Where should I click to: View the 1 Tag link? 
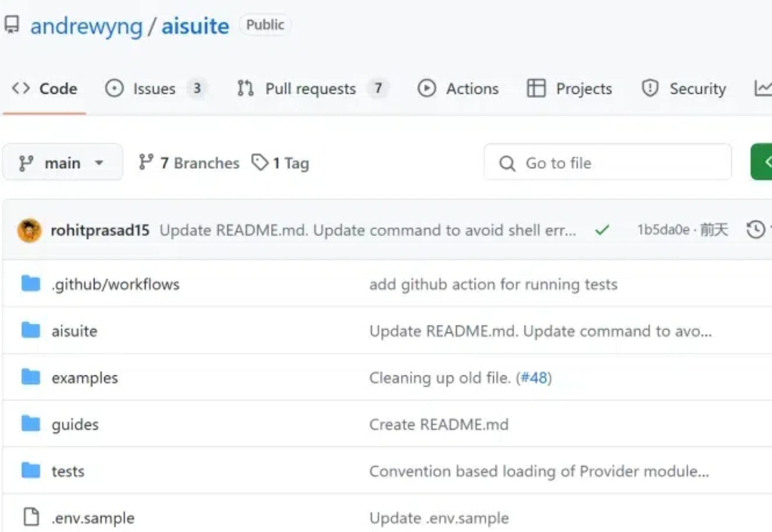click(280, 162)
